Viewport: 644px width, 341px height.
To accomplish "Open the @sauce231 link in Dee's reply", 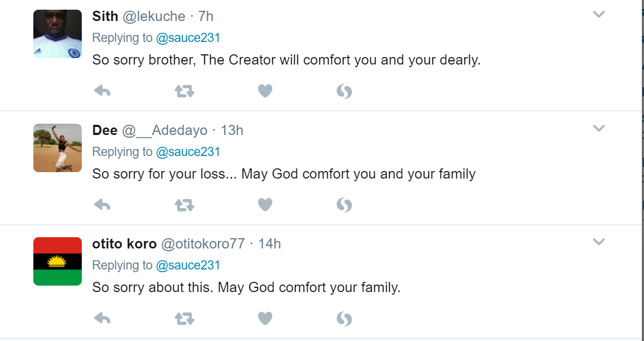I will coord(188,152).
